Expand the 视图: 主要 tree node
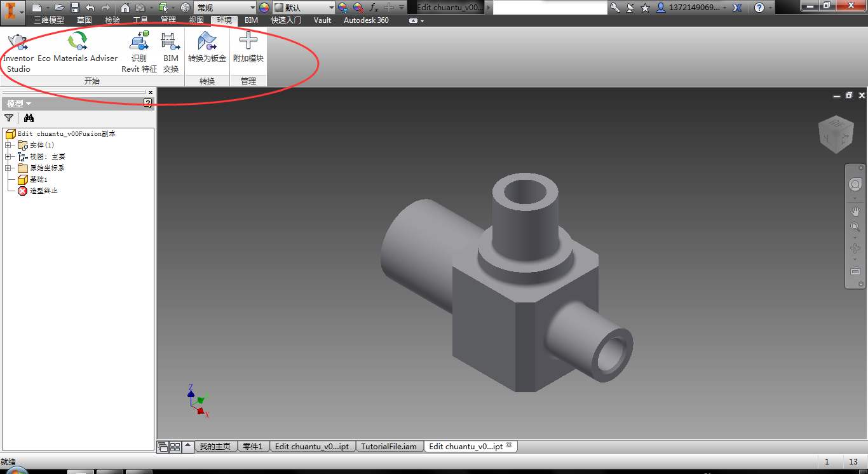The height and width of the screenshot is (474, 868). pyautogui.click(x=8, y=156)
